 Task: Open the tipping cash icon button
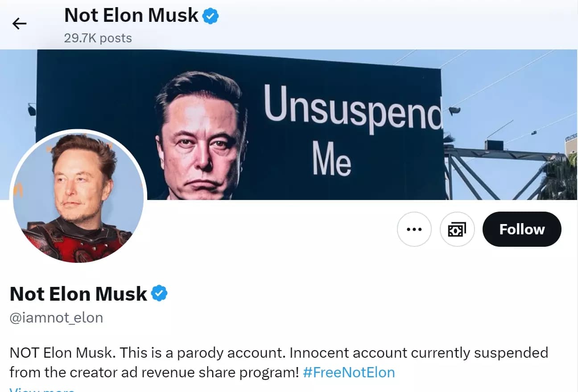pyautogui.click(x=457, y=229)
